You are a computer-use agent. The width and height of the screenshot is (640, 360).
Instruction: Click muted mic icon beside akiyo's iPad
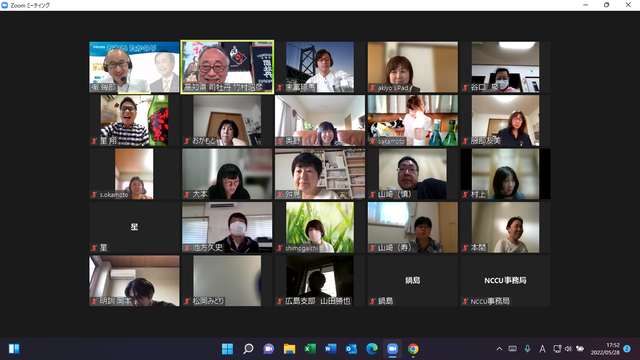pyautogui.click(x=372, y=88)
